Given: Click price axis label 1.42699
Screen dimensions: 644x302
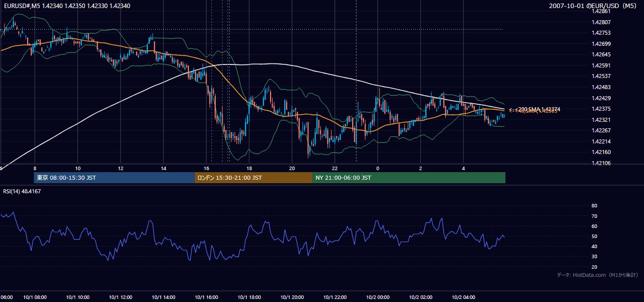Looking at the screenshot, I should [x=601, y=44].
